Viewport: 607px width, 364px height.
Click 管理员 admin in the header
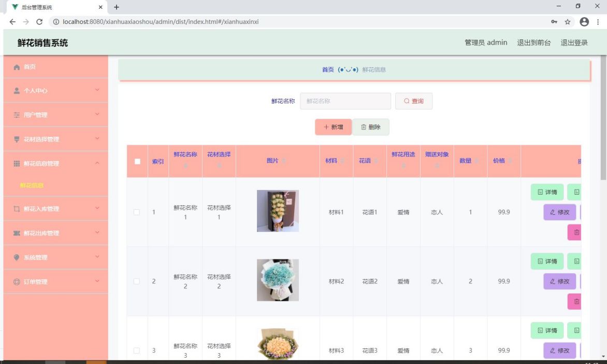[486, 42]
